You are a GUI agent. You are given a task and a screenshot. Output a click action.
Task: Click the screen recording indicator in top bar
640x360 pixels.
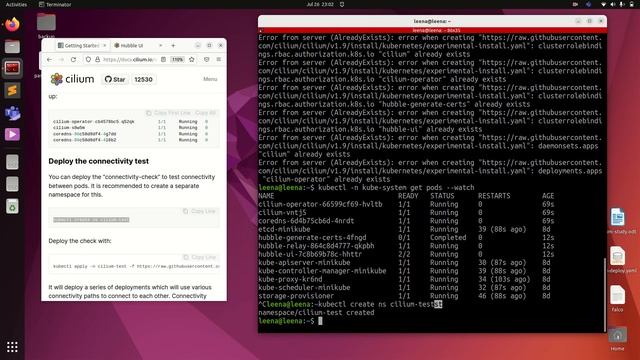[576, 4]
